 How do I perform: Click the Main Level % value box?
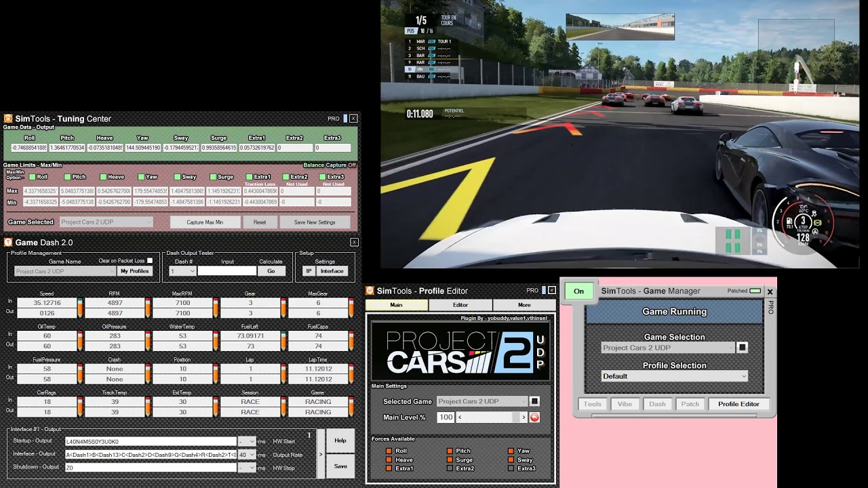coord(446,418)
